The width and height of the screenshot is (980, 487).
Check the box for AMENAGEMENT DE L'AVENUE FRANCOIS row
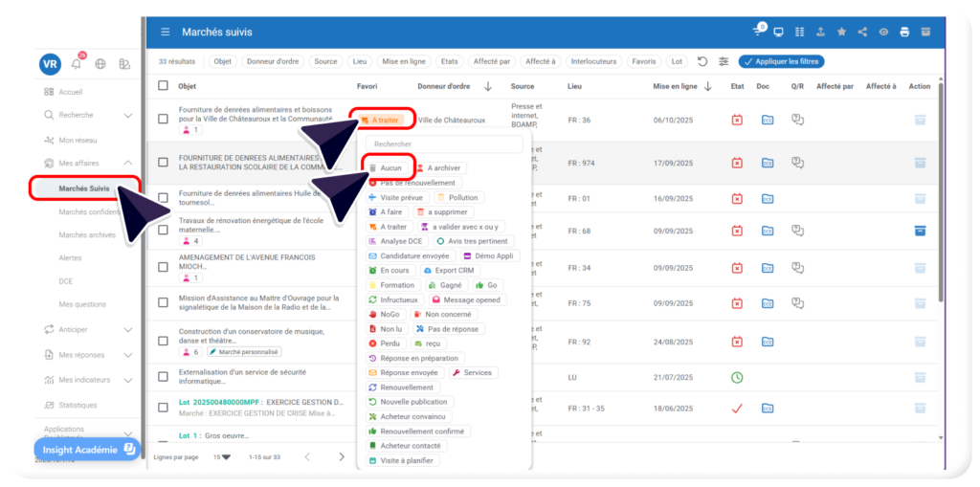tap(163, 265)
